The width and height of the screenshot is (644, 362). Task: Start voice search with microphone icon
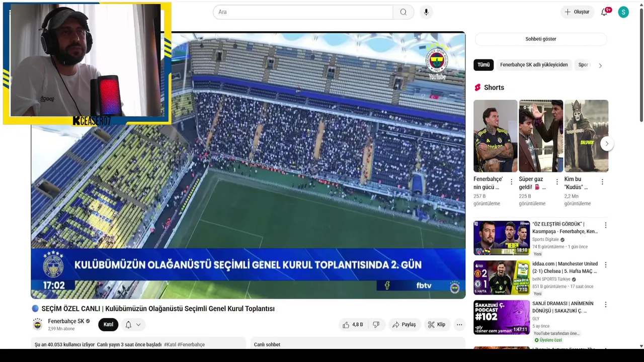(x=426, y=12)
